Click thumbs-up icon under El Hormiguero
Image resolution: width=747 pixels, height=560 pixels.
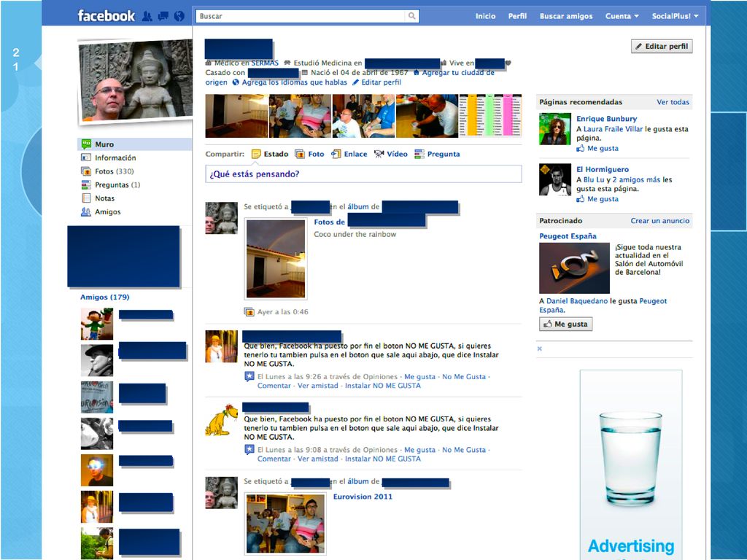pos(580,199)
